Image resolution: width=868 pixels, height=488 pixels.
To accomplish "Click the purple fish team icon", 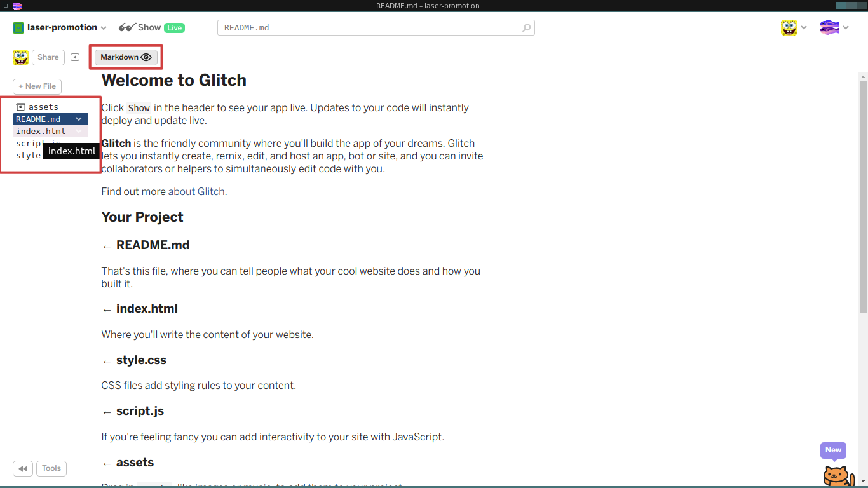I will tap(829, 27).
